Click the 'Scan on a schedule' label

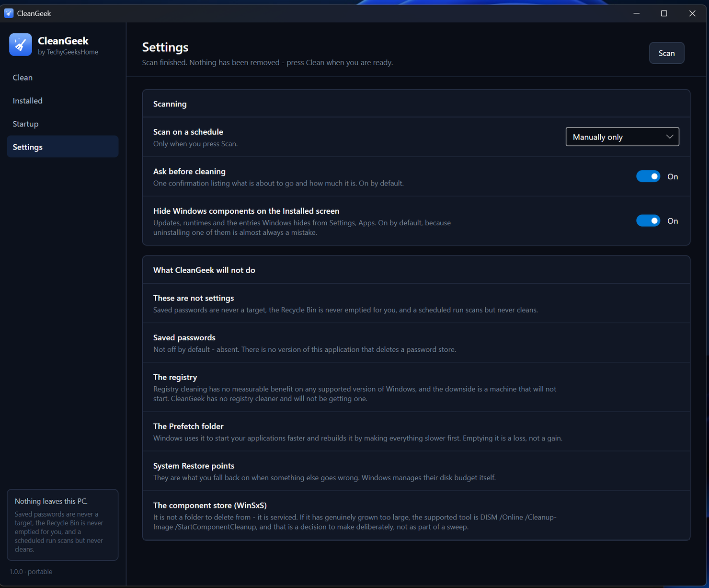pyautogui.click(x=188, y=132)
